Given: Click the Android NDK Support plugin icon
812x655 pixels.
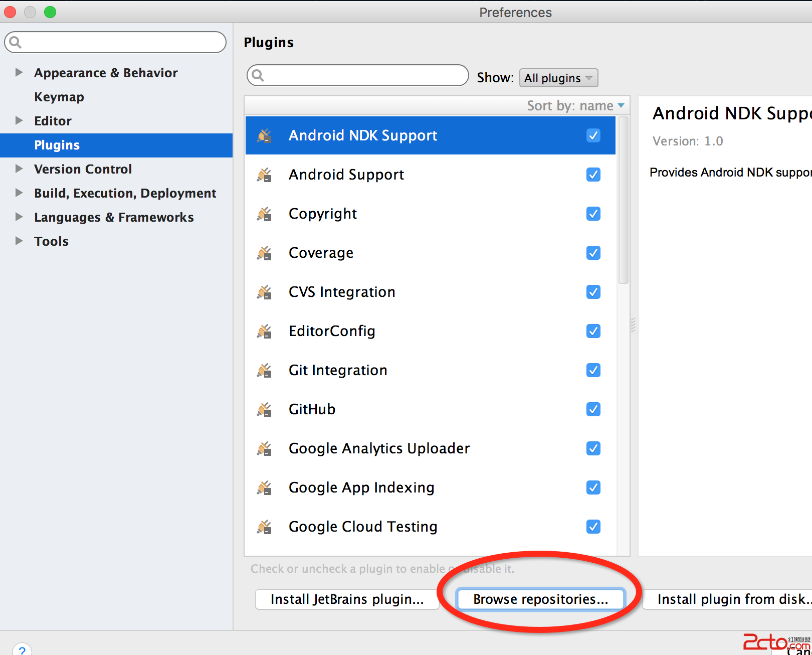Looking at the screenshot, I should tap(264, 135).
